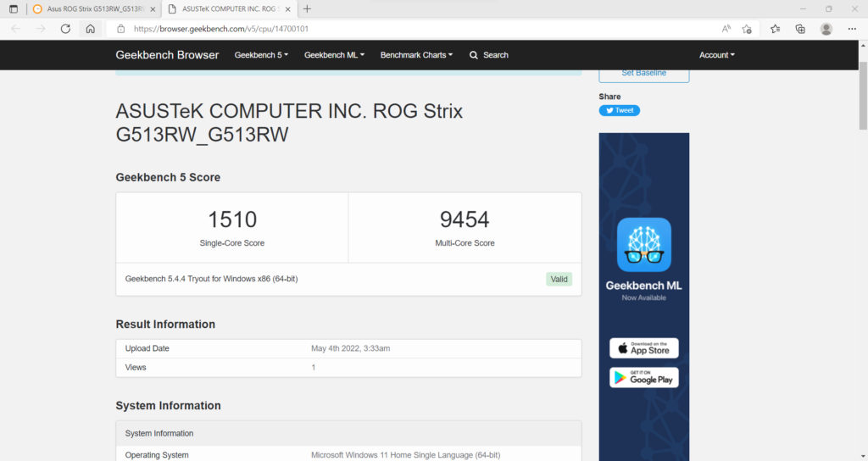Click the Valid status badge

559,279
